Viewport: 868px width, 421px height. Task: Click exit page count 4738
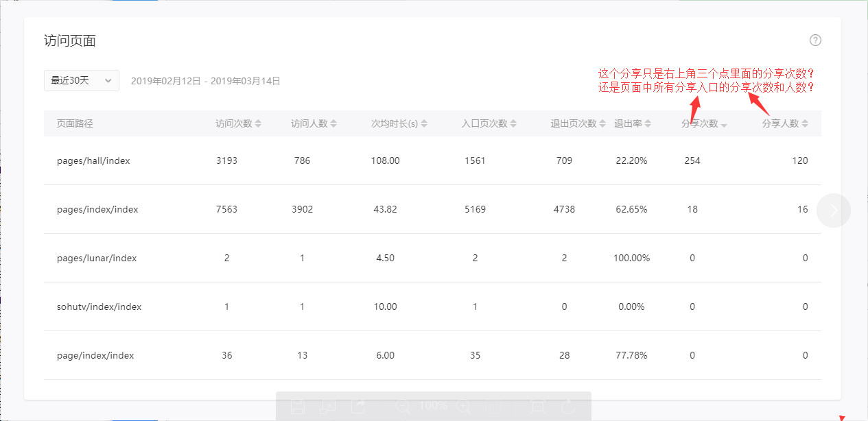click(x=564, y=209)
